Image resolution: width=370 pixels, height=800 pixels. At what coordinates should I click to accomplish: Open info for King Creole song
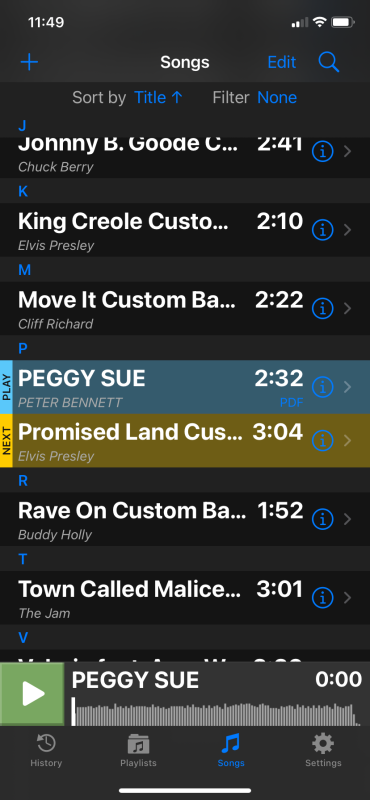323,230
